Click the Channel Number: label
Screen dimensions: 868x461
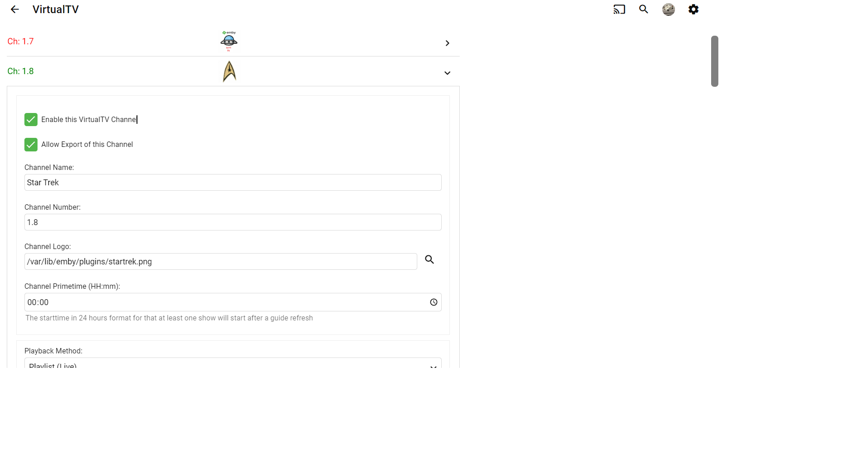tap(52, 207)
